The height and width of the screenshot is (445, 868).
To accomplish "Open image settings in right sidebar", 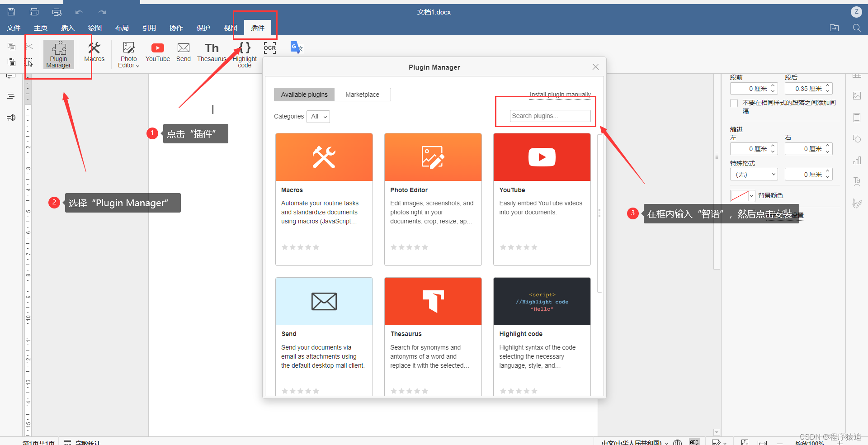I will [x=857, y=96].
